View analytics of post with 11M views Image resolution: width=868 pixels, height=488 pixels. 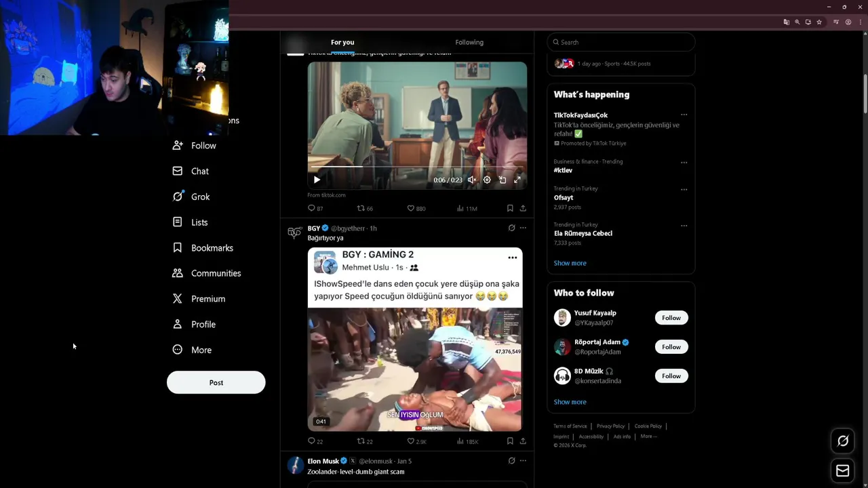[x=467, y=208]
